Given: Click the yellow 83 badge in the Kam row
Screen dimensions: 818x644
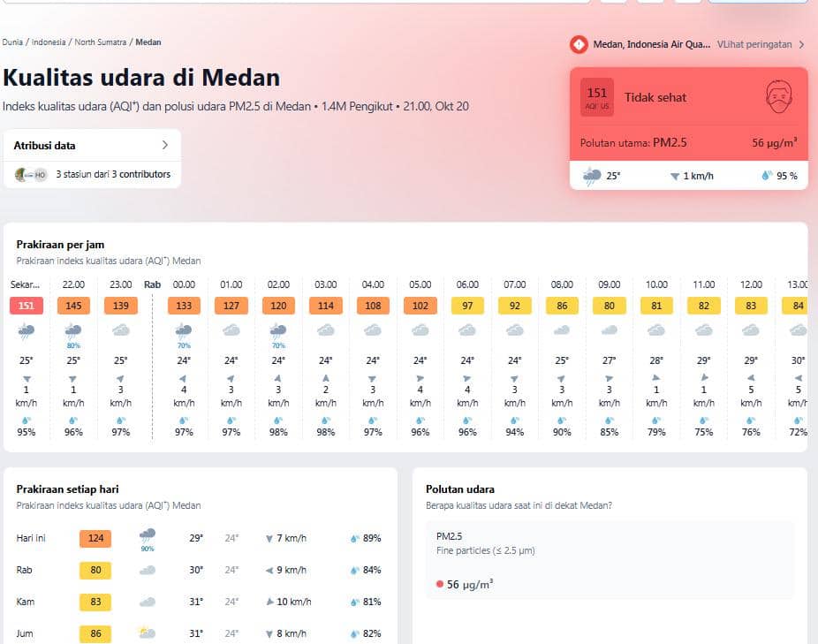Looking at the screenshot, I should [95, 602].
